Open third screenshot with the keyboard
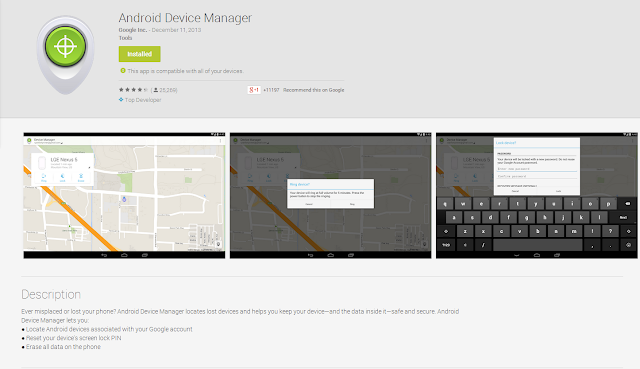Screen dimensions: 640x369 point(536,195)
